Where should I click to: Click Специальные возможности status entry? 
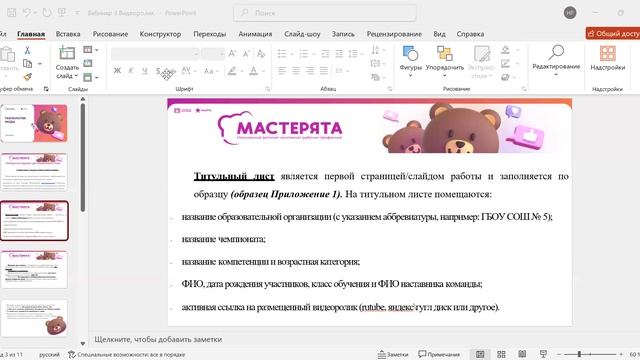coord(127,355)
